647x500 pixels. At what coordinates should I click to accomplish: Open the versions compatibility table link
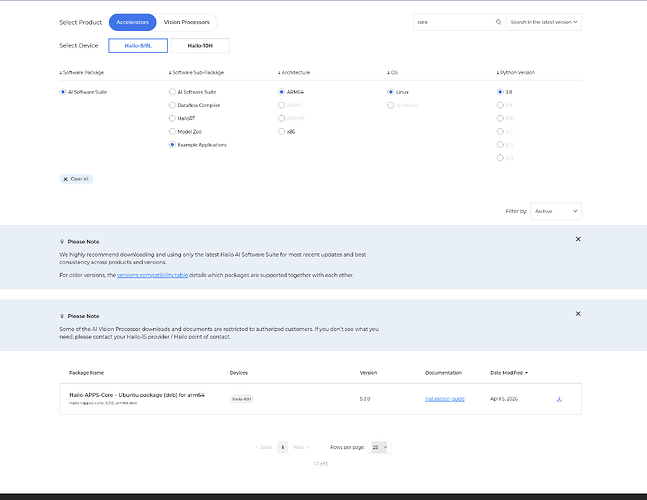click(x=152, y=275)
